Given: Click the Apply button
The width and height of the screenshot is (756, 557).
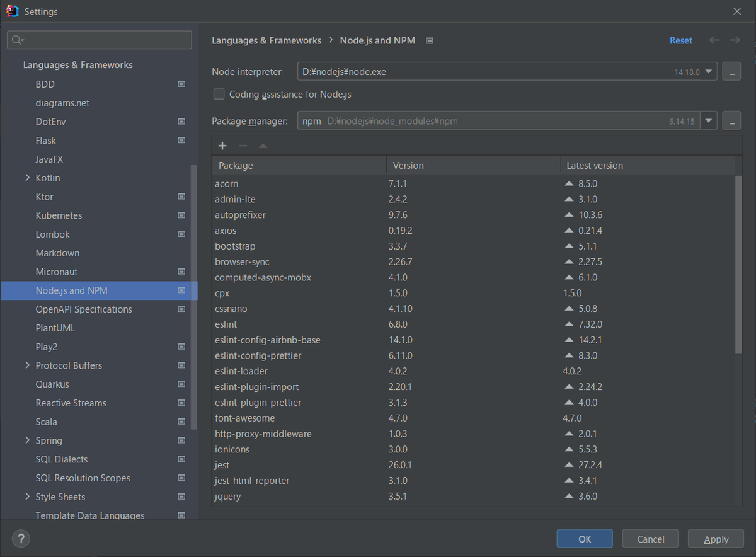Looking at the screenshot, I should (x=716, y=539).
